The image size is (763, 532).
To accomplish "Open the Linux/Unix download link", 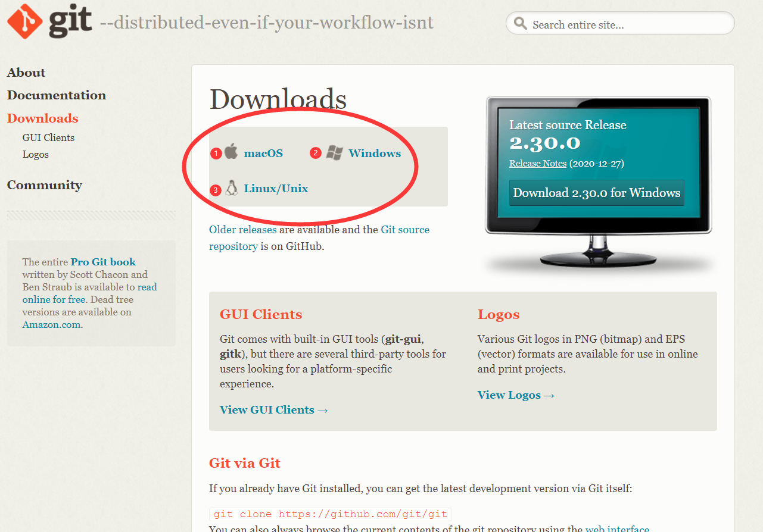I will [276, 189].
